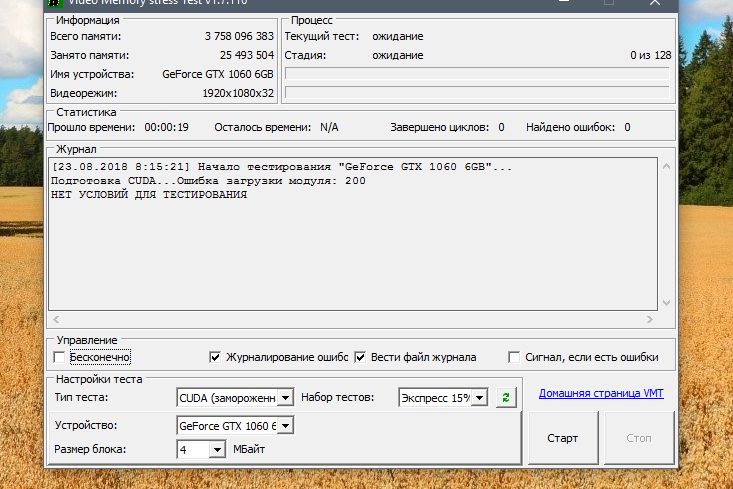733x489 pixels.
Task: Close the Video Memory stress Test window
Action: point(655,2)
